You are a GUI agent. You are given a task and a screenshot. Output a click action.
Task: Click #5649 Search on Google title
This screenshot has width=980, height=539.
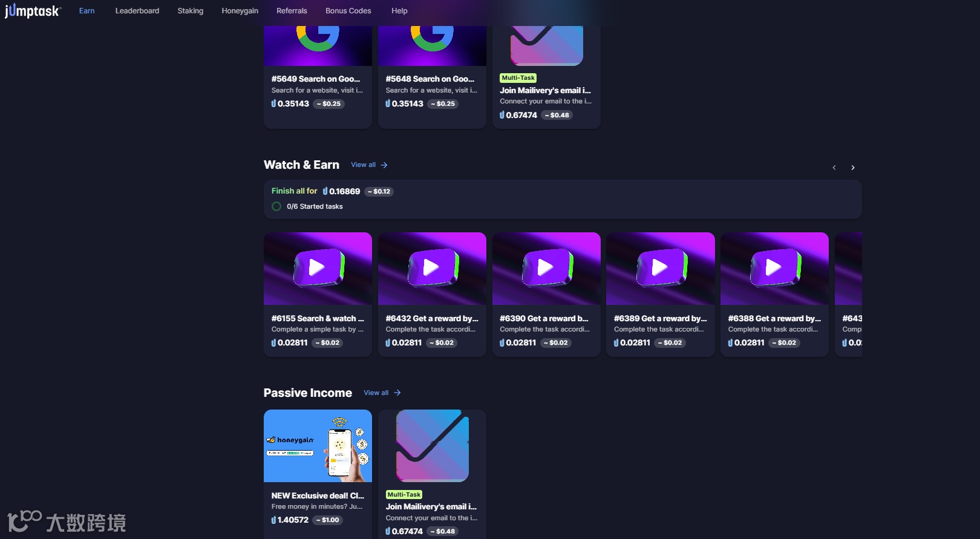[x=316, y=79]
